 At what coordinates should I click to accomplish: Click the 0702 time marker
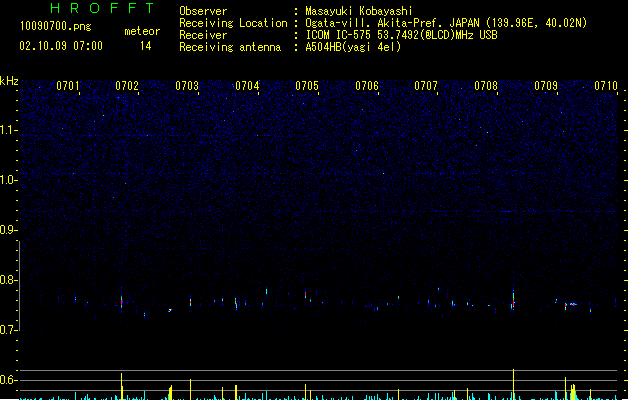[127, 86]
